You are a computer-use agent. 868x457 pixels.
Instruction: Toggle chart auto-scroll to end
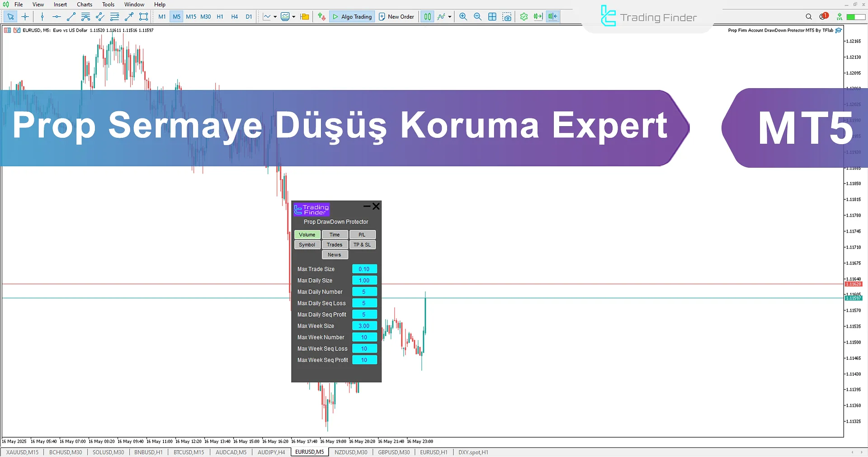click(538, 17)
